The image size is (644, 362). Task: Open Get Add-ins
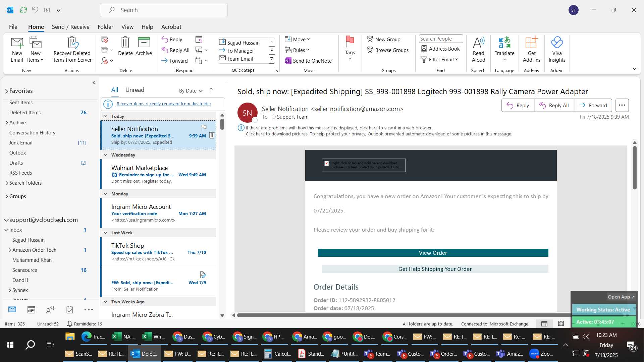(531, 50)
